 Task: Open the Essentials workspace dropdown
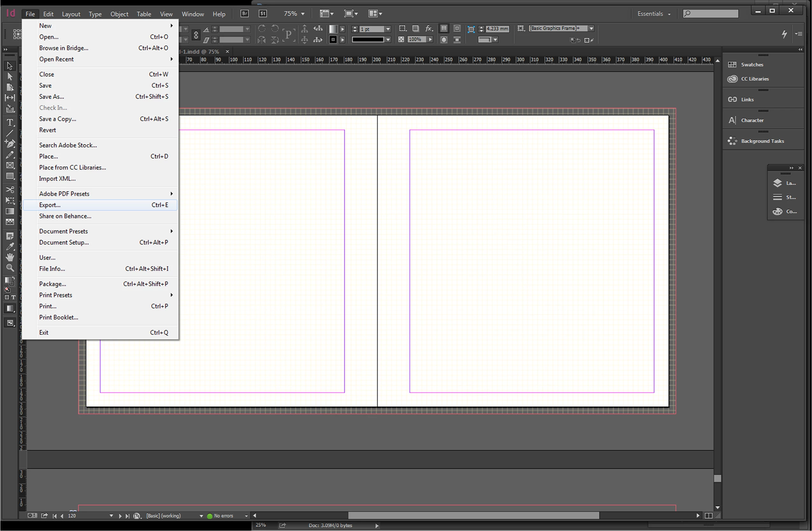pos(654,14)
